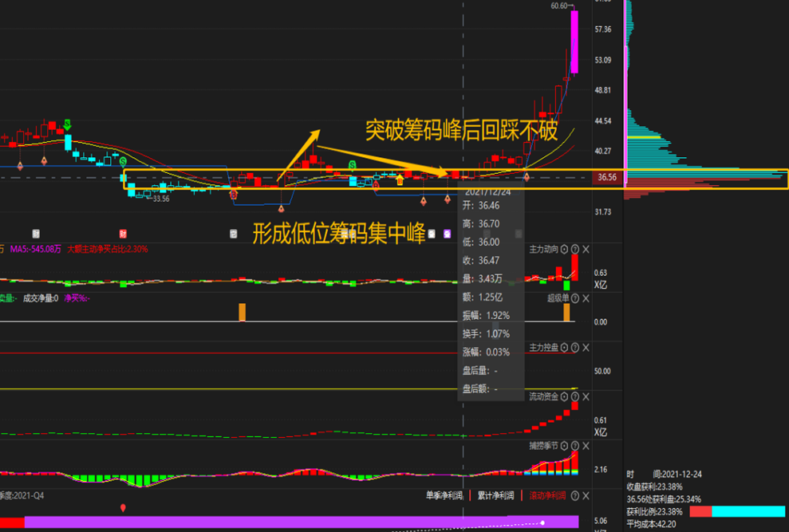
Task: Click the MA5:-545.08万 indicator value
Action: (x=36, y=249)
